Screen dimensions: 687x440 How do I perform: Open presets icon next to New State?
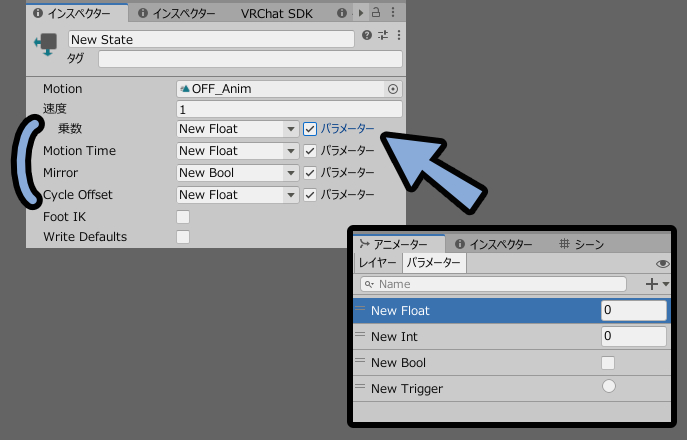click(x=383, y=35)
